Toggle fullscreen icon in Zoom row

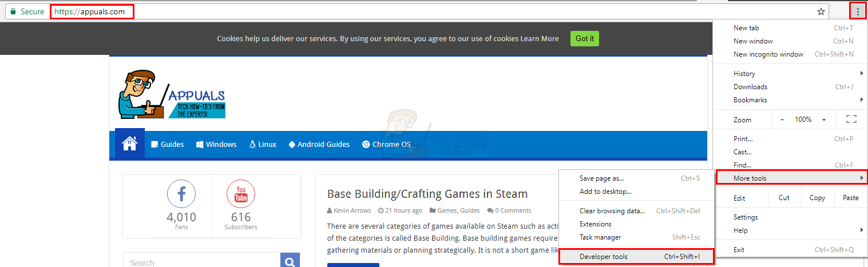[851, 119]
